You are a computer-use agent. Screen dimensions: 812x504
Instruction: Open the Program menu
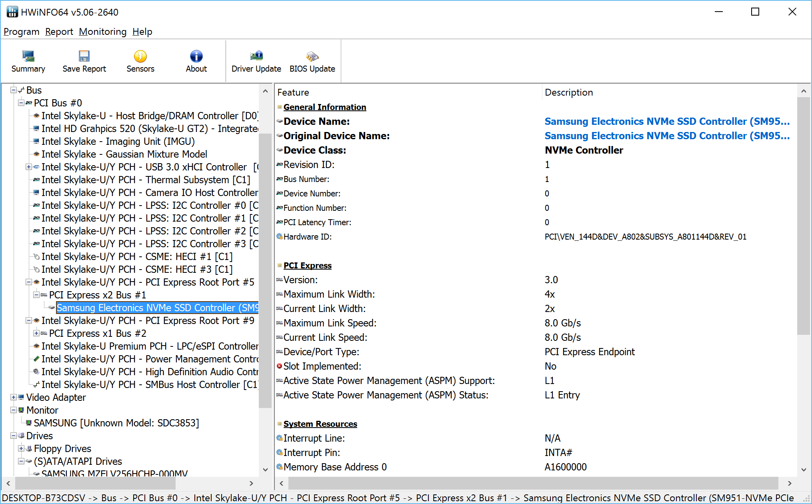(x=22, y=32)
